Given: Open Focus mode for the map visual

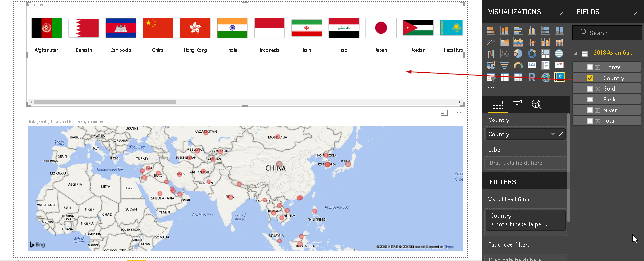Looking at the screenshot, I should pyautogui.click(x=444, y=113).
